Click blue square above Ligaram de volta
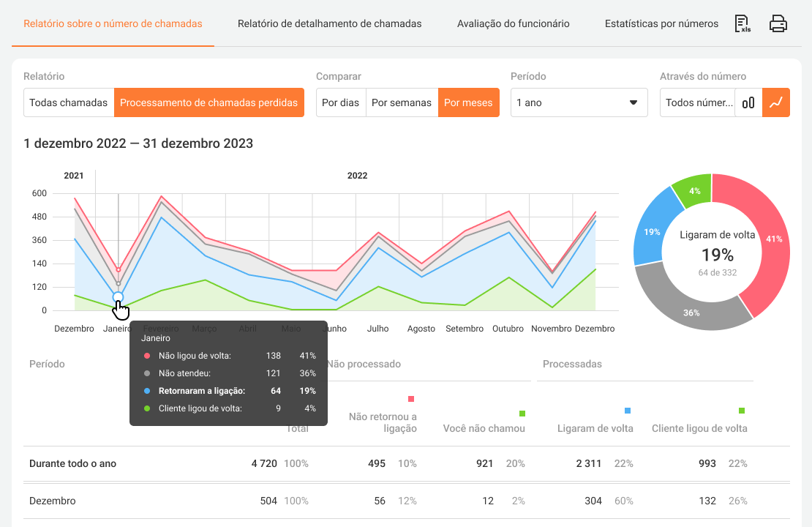812x527 pixels. [x=628, y=411]
